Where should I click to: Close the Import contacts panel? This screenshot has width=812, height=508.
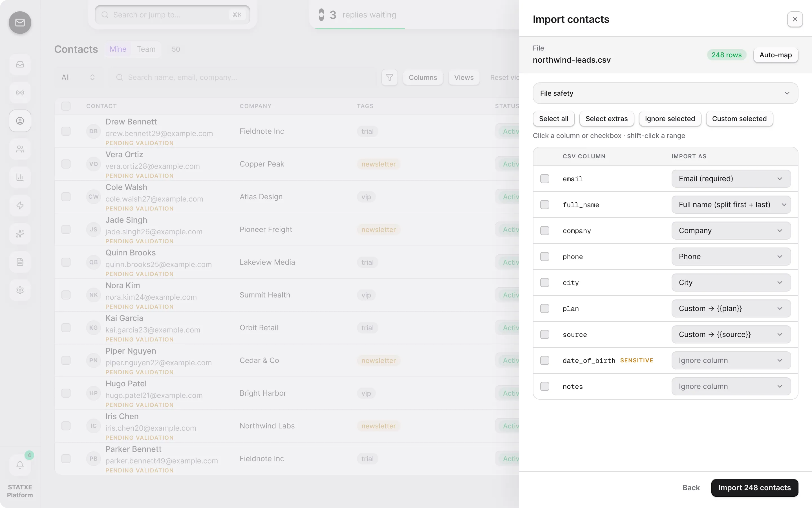(795, 19)
